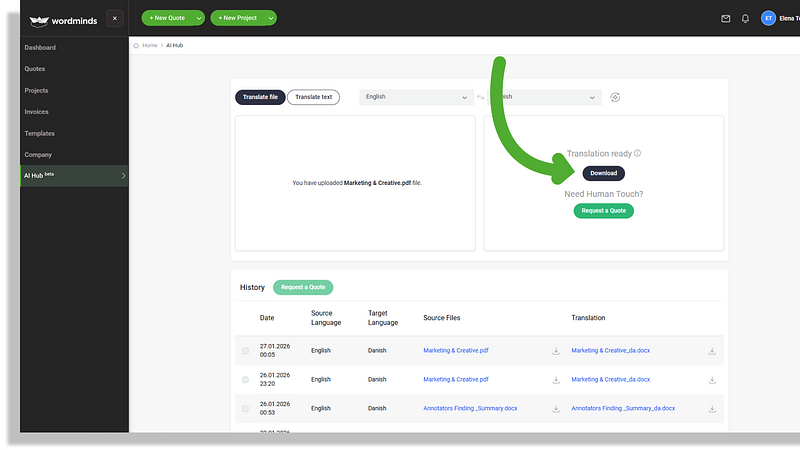Expand the New Project dropdown arrow
This screenshot has height=450, width=800.
(270, 18)
